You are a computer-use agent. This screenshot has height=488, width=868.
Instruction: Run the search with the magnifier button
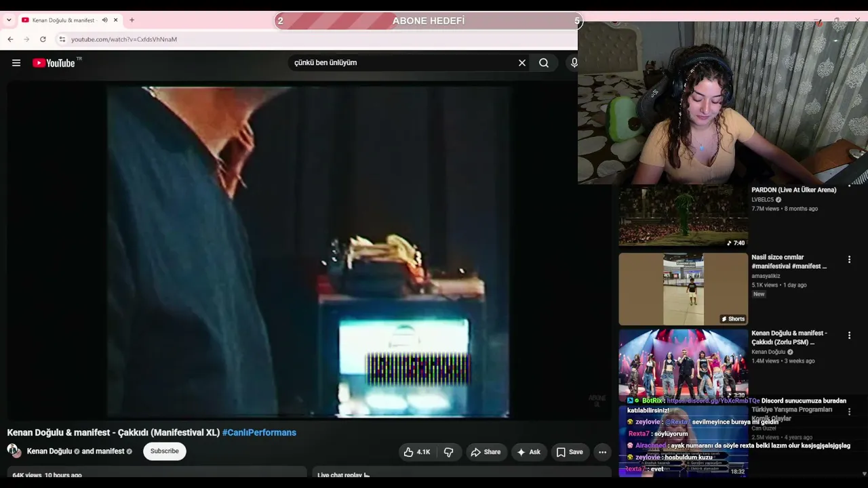544,63
